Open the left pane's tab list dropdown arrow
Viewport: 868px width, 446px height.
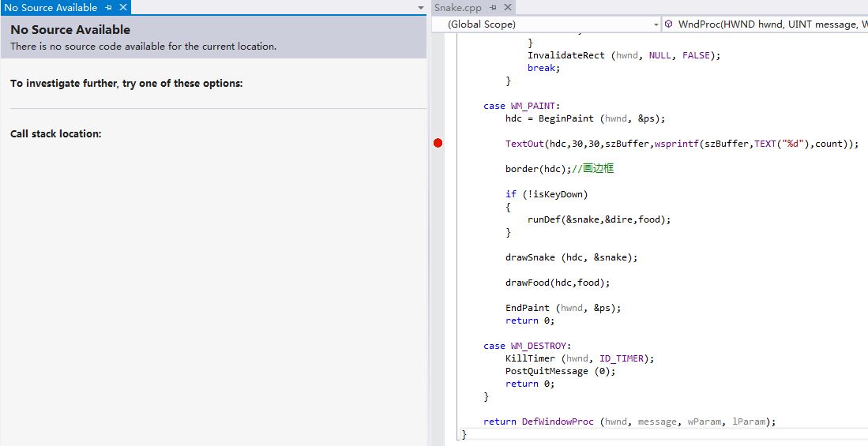point(421,8)
